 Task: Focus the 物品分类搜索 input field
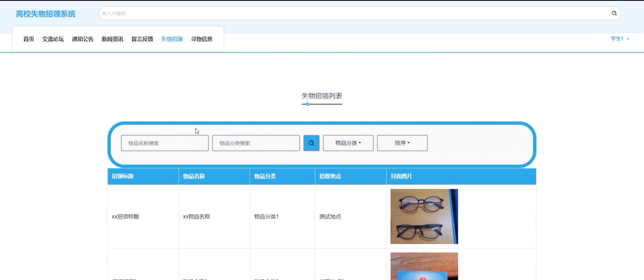256,143
